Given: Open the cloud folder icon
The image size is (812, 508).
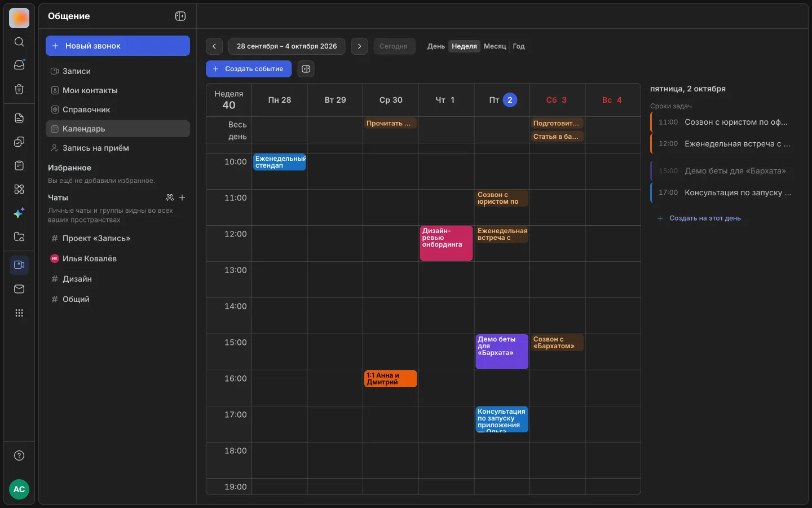Looking at the screenshot, I should point(19,237).
